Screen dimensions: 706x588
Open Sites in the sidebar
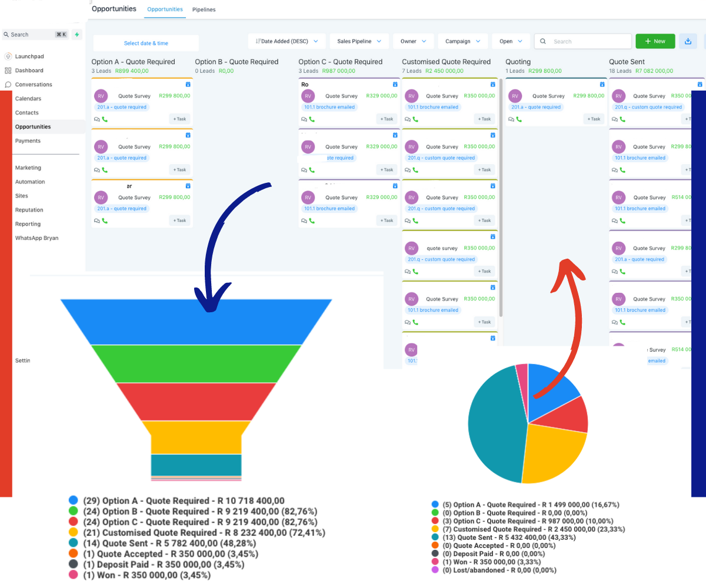[21, 196]
